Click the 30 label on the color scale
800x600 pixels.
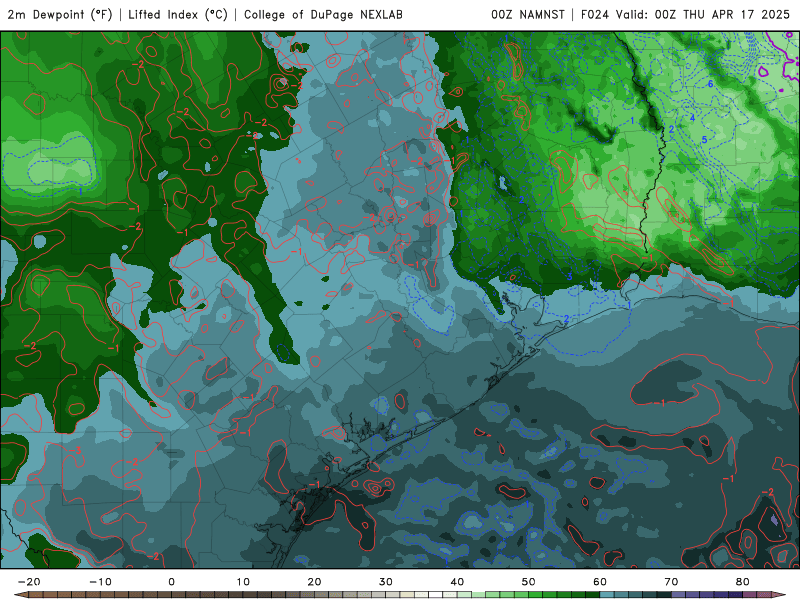[x=386, y=582]
